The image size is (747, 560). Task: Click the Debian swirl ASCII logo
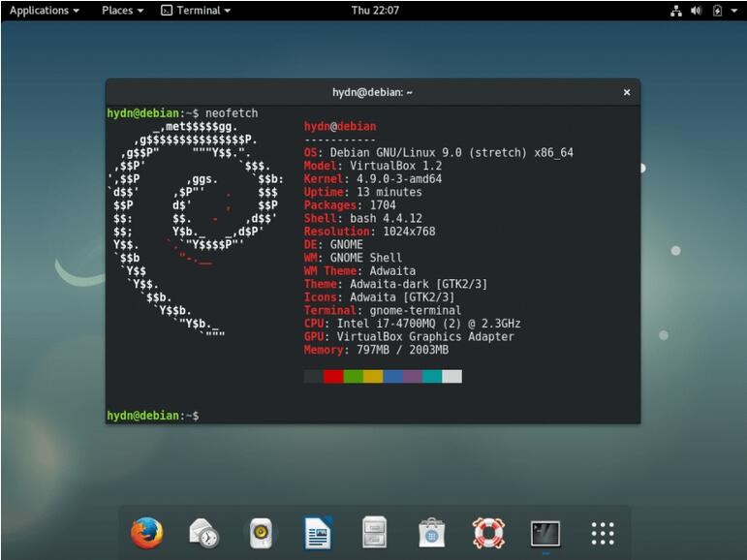(x=196, y=232)
